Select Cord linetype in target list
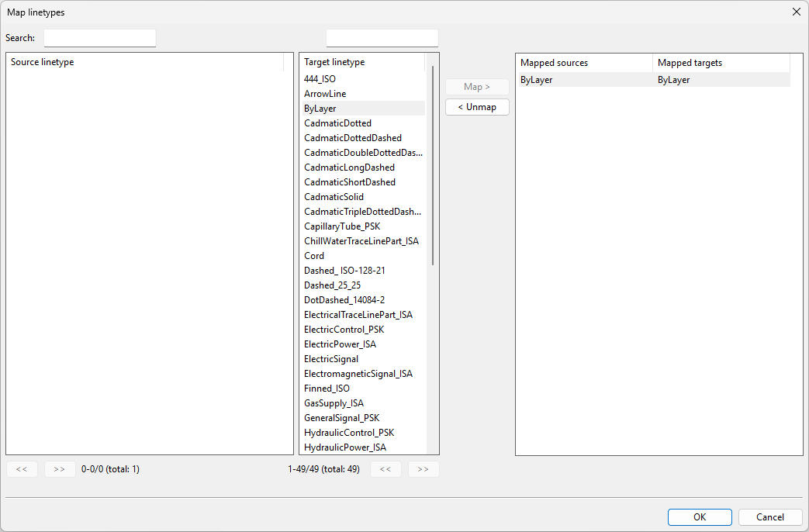 pos(314,256)
